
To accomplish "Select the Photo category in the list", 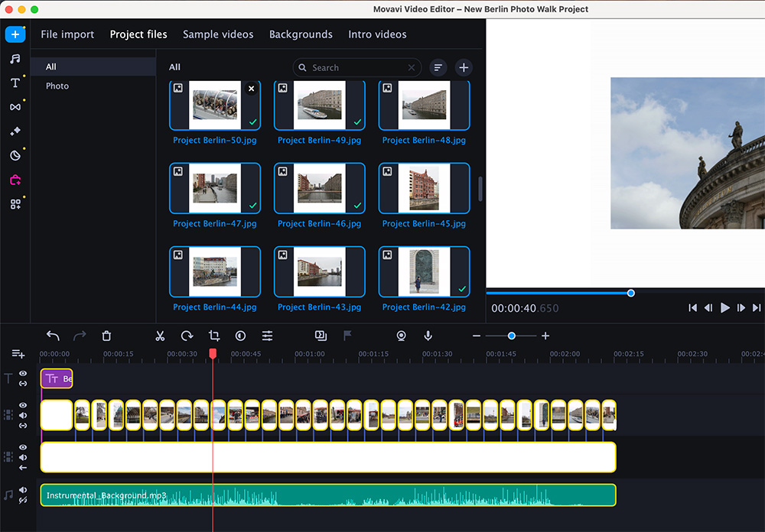I will (57, 86).
